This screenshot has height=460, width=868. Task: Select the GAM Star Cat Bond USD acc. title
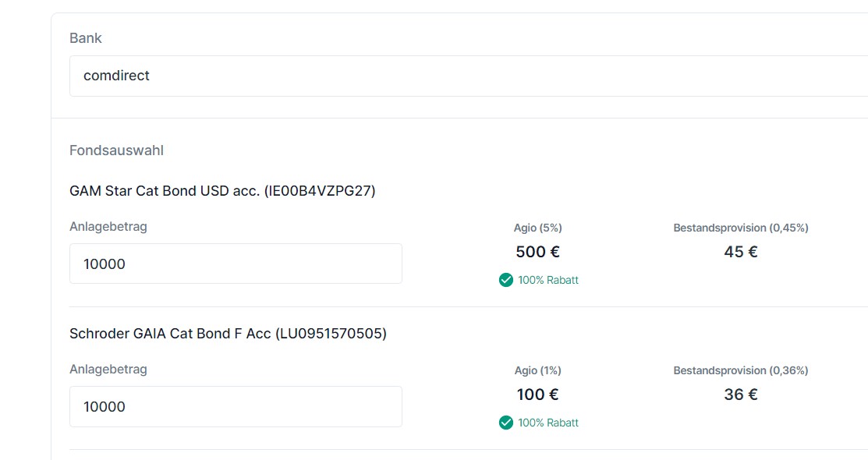(222, 191)
